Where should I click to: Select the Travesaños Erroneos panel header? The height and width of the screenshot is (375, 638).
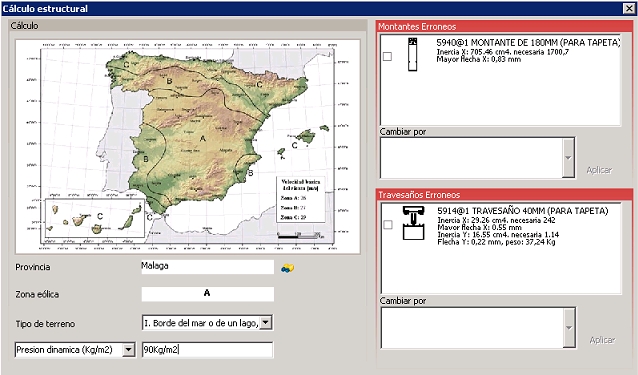[x=504, y=195]
